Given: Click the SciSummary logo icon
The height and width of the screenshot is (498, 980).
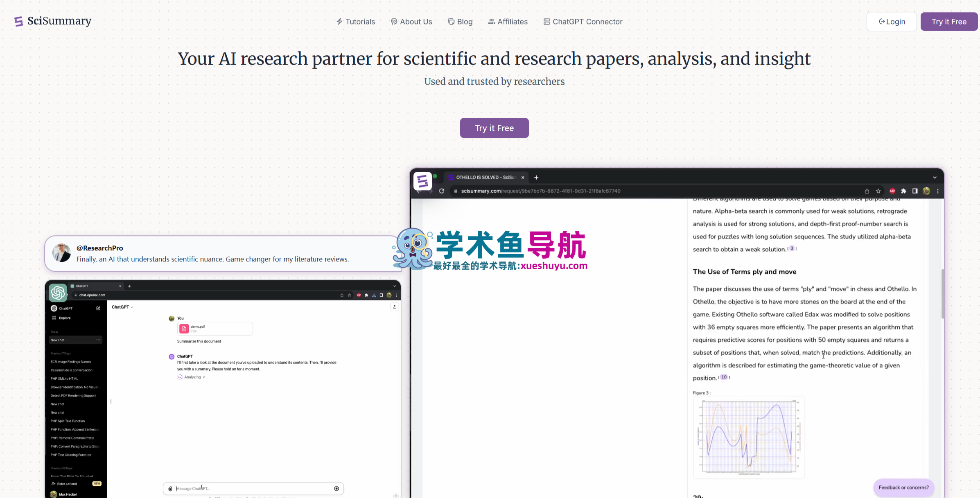Looking at the screenshot, I should pyautogui.click(x=18, y=21).
